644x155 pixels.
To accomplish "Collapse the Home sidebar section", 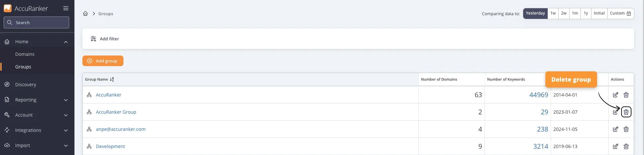I will pyautogui.click(x=66, y=42).
